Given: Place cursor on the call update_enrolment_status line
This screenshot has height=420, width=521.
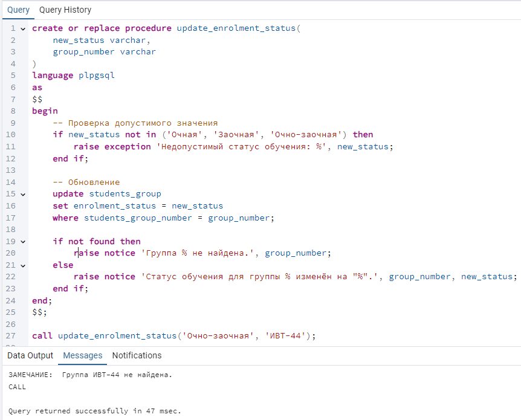Looking at the screenshot, I should point(174,336).
